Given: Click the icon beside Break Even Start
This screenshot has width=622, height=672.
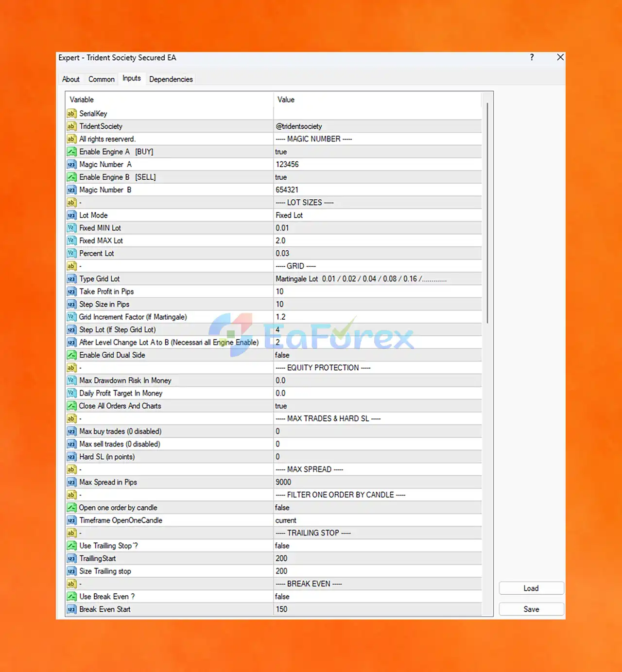Looking at the screenshot, I should pyautogui.click(x=71, y=609).
